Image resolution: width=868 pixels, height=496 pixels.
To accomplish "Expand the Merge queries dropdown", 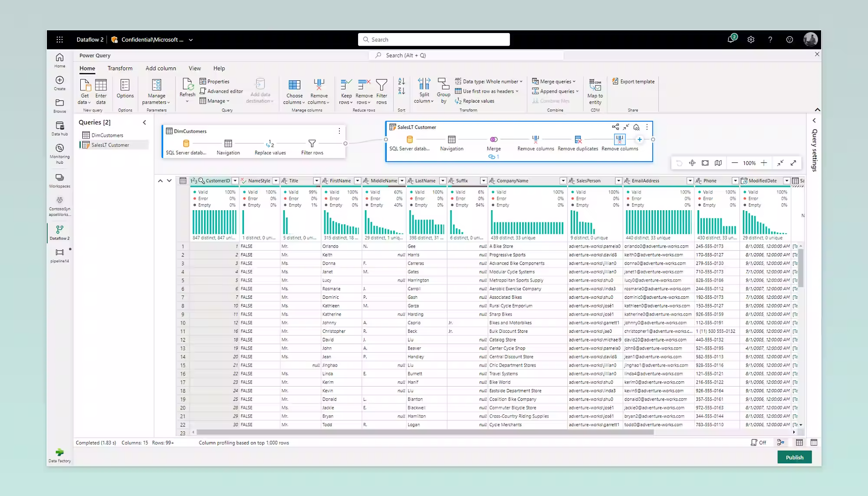I will pos(554,81).
